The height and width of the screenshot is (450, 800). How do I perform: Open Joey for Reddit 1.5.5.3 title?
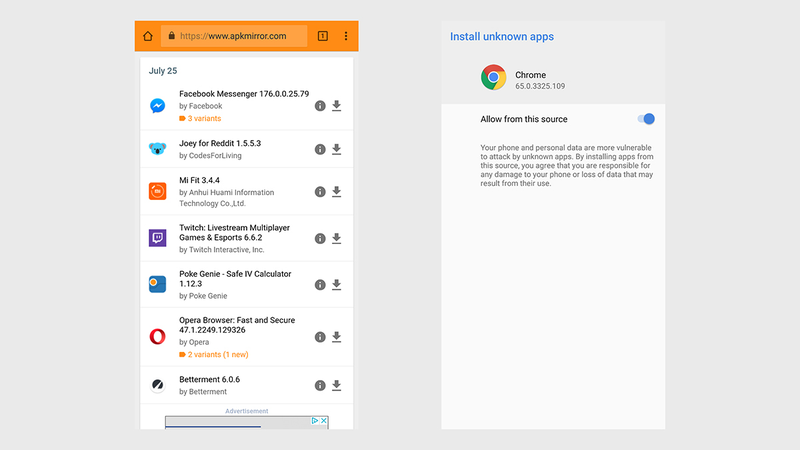(220, 143)
